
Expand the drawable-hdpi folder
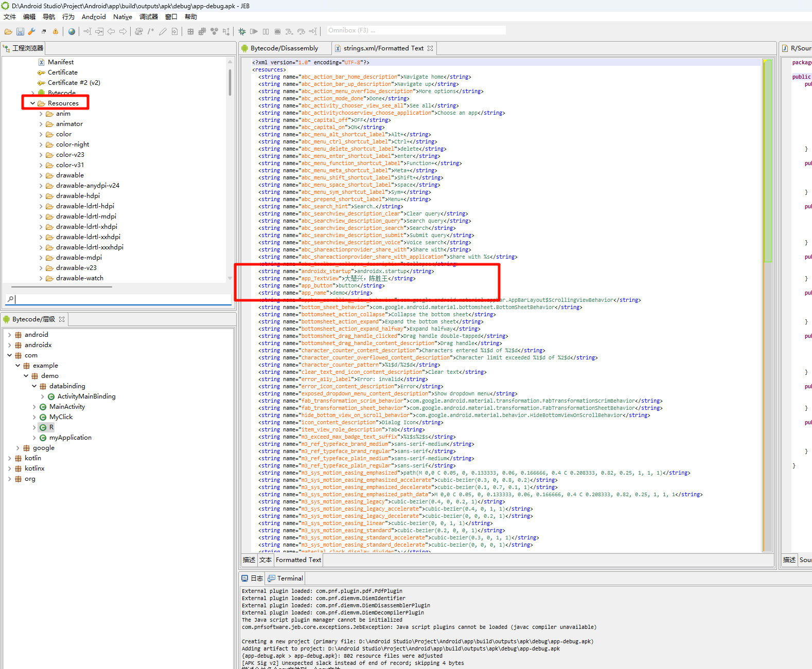coord(41,196)
